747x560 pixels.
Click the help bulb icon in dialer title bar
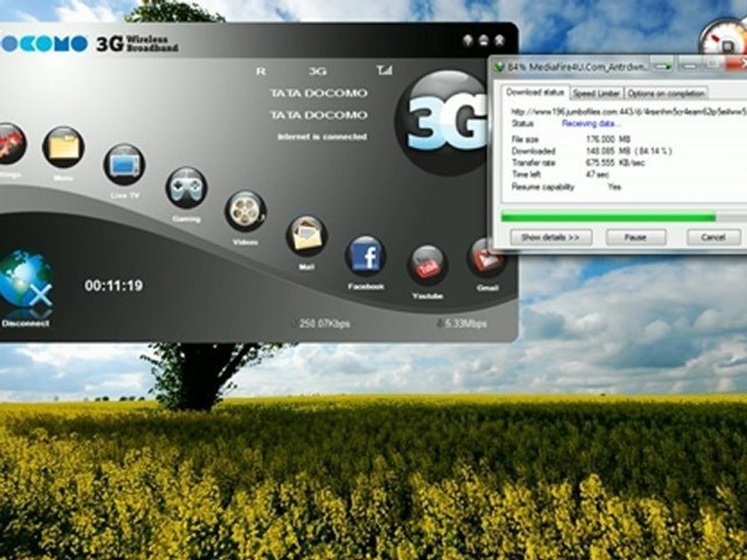coord(468,40)
